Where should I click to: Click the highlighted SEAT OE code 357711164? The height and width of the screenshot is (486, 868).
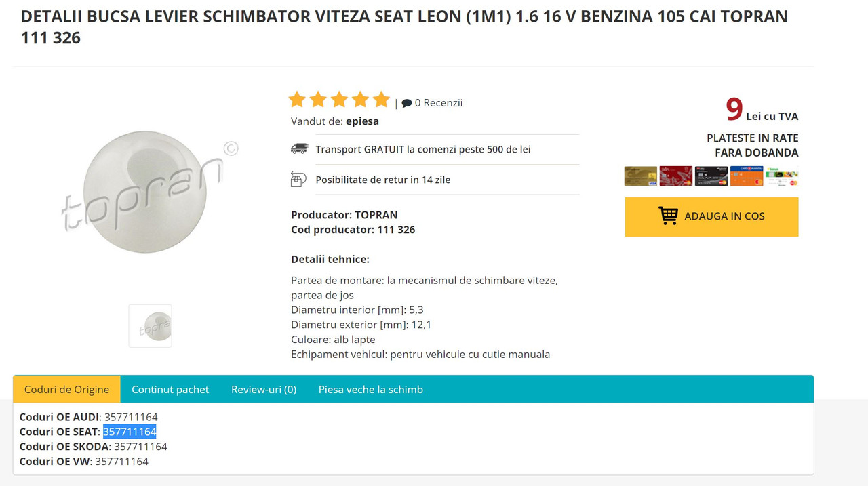[130, 432]
